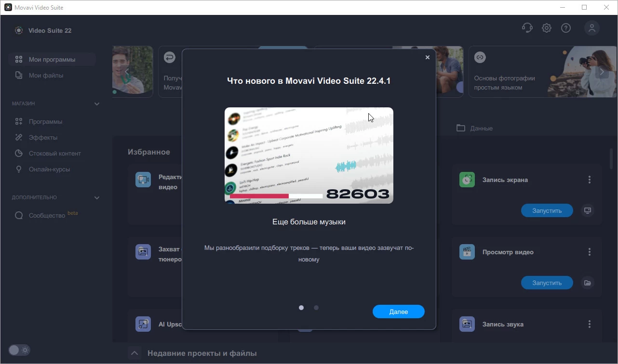Click the screen capture monitor icon

[x=587, y=210]
